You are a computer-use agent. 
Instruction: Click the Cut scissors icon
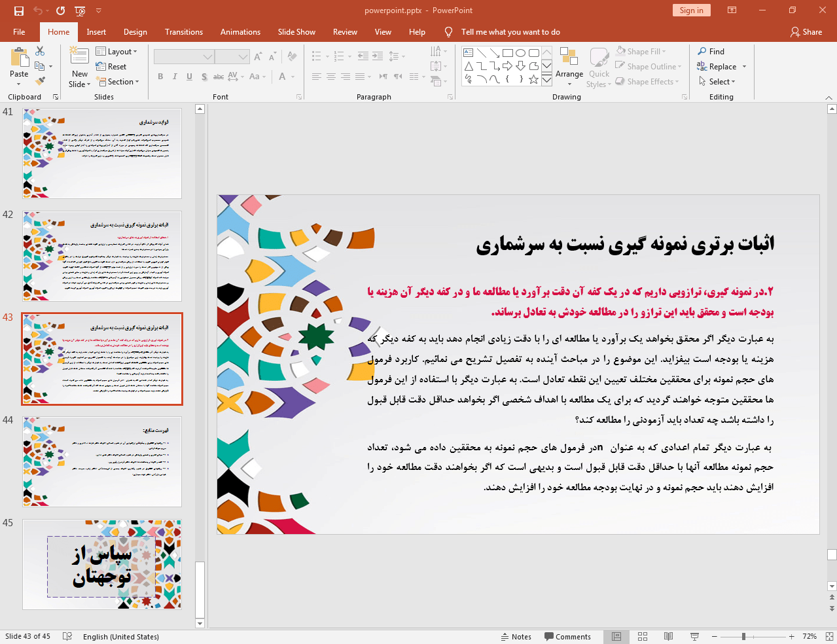click(x=40, y=51)
